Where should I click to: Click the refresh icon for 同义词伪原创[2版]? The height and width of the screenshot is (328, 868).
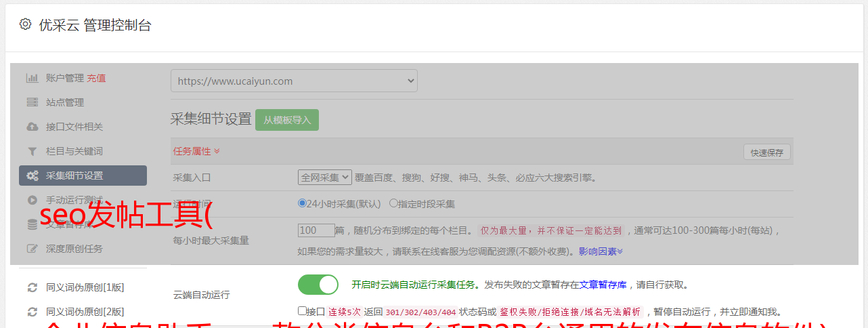(32, 312)
